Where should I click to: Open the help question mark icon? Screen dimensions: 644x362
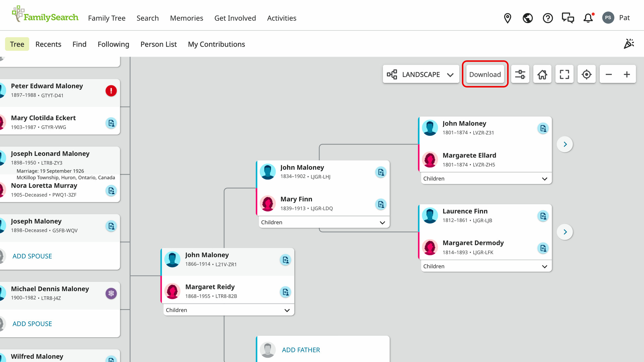tap(548, 18)
